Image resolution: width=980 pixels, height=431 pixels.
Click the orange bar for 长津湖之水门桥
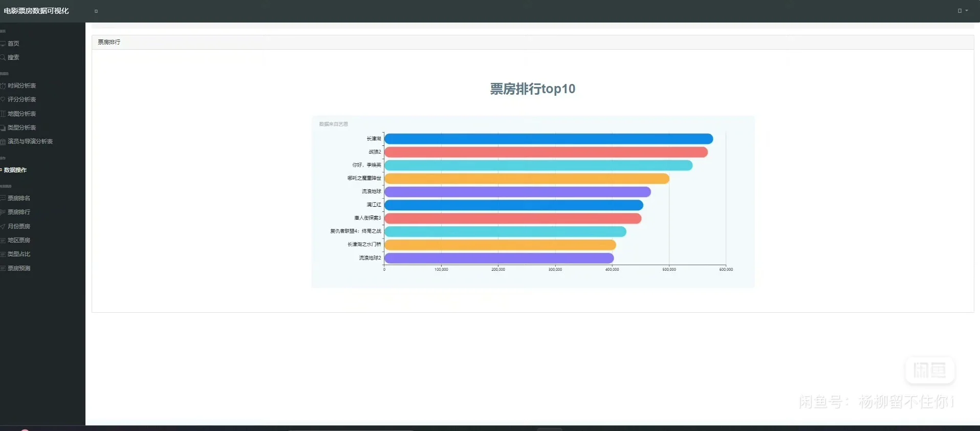tap(500, 245)
